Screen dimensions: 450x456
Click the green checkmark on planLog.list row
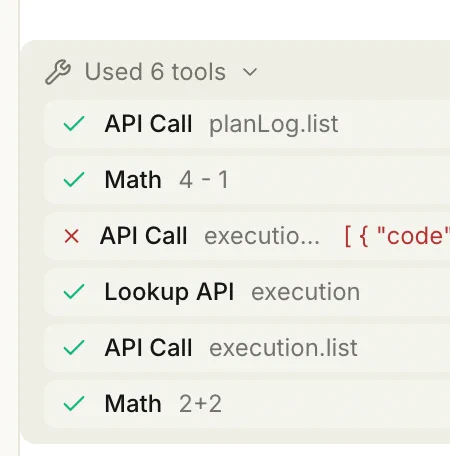click(74, 124)
